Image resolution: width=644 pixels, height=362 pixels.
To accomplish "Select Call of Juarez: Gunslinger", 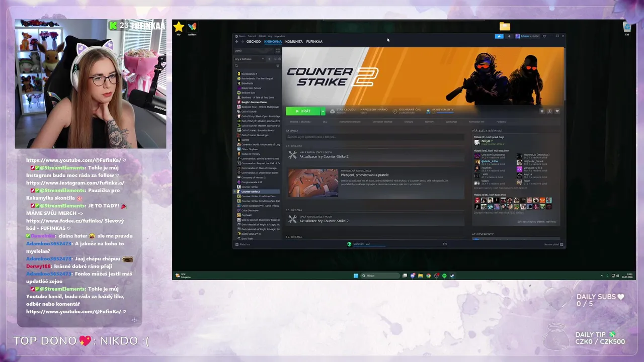I will coord(254,135).
